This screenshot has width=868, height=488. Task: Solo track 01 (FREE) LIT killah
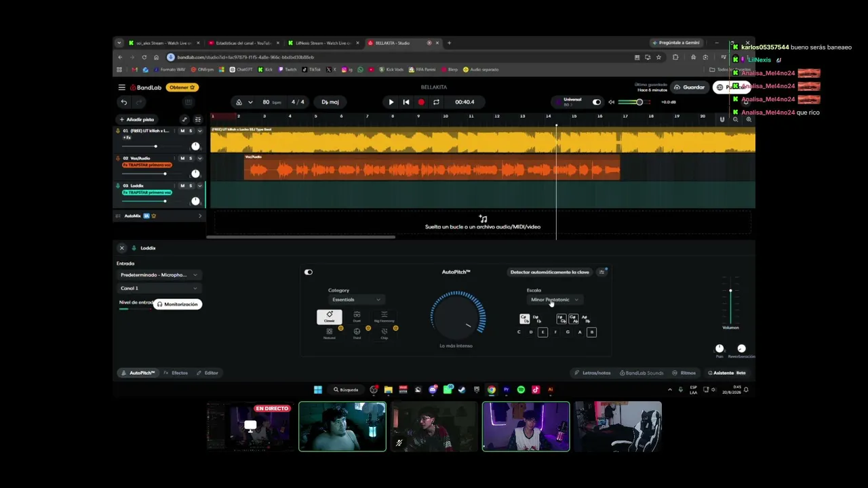[191, 131]
